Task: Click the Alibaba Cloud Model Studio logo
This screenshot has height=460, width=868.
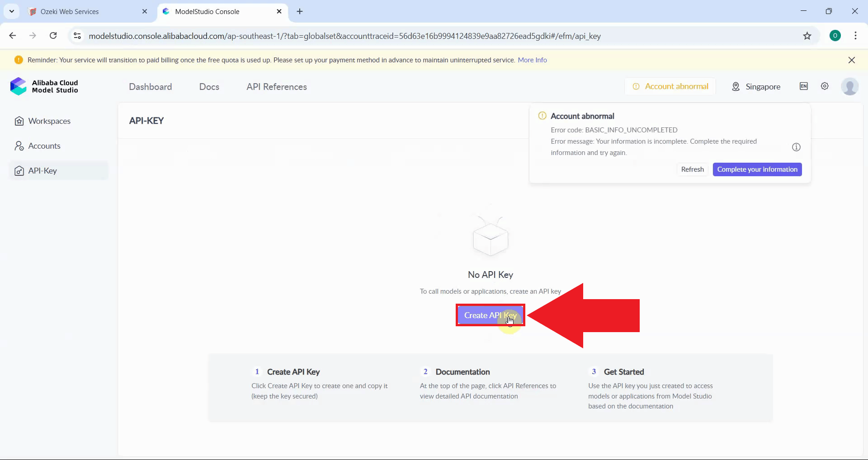Action: coord(44,86)
